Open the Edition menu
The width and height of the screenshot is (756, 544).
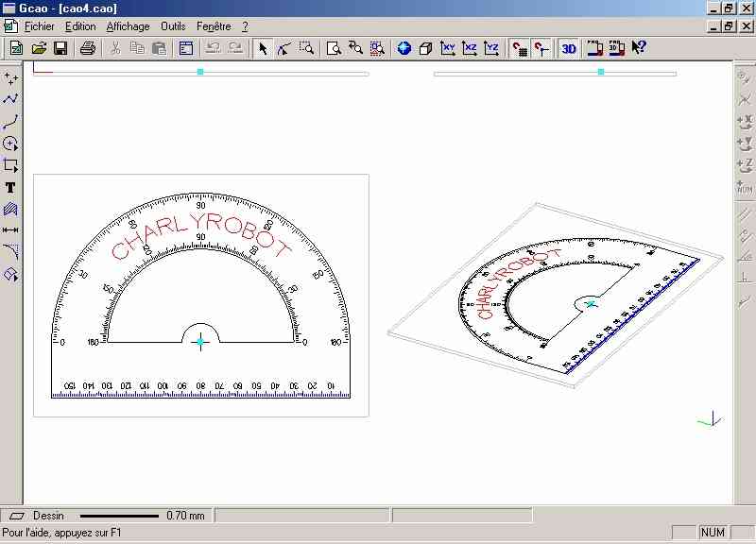(80, 26)
